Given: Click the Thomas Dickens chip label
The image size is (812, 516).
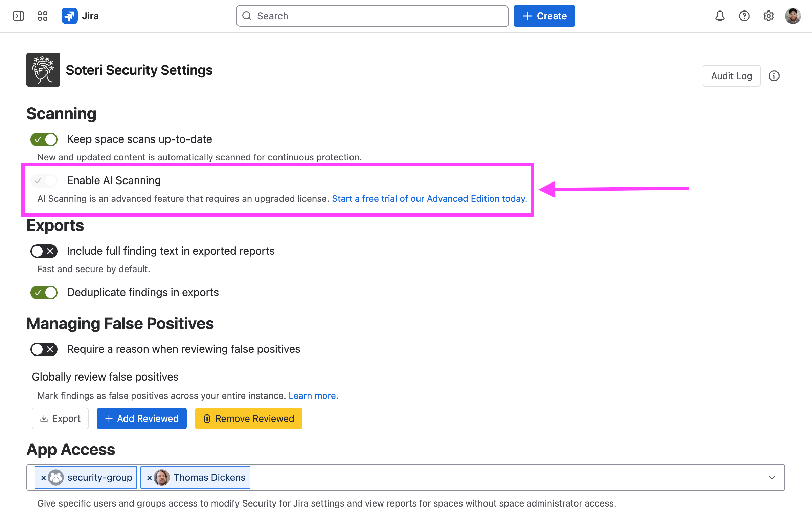Looking at the screenshot, I should tap(209, 478).
